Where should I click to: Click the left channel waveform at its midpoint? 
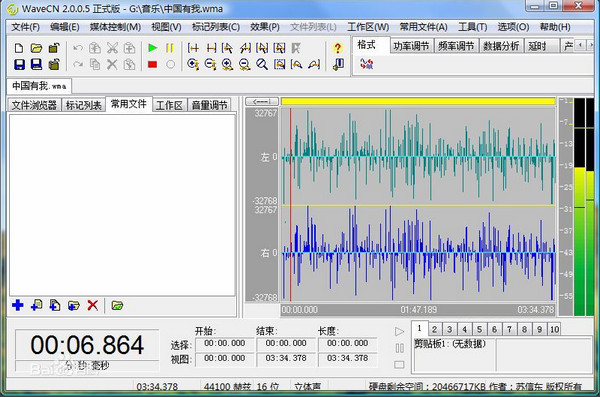[x=418, y=157]
